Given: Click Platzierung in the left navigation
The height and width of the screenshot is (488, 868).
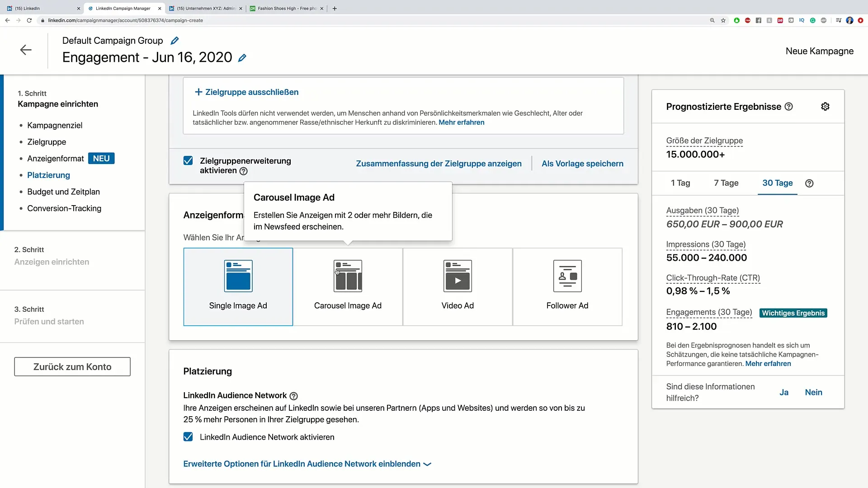Looking at the screenshot, I should [x=48, y=174].
